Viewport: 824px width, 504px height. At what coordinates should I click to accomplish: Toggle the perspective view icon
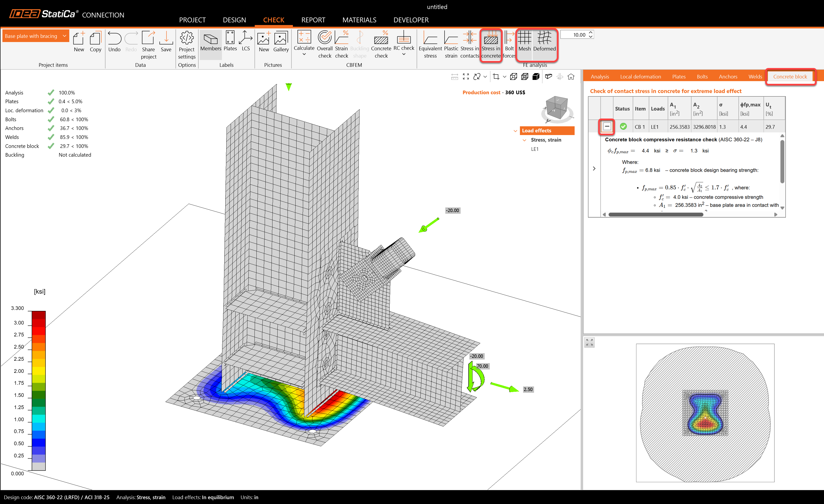click(x=548, y=77)
